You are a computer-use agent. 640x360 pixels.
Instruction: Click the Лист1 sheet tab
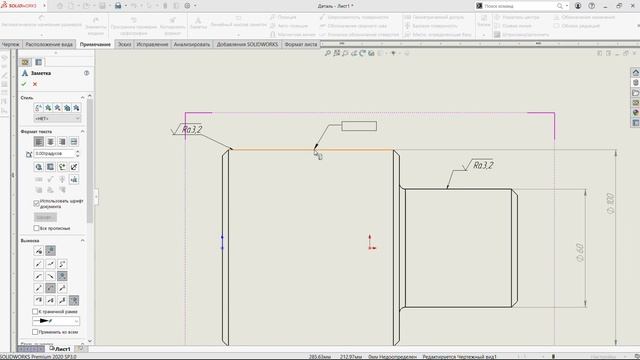60,349
